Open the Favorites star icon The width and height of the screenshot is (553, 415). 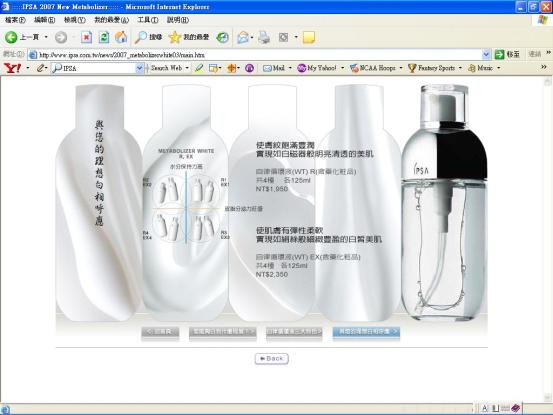point(175,37)
